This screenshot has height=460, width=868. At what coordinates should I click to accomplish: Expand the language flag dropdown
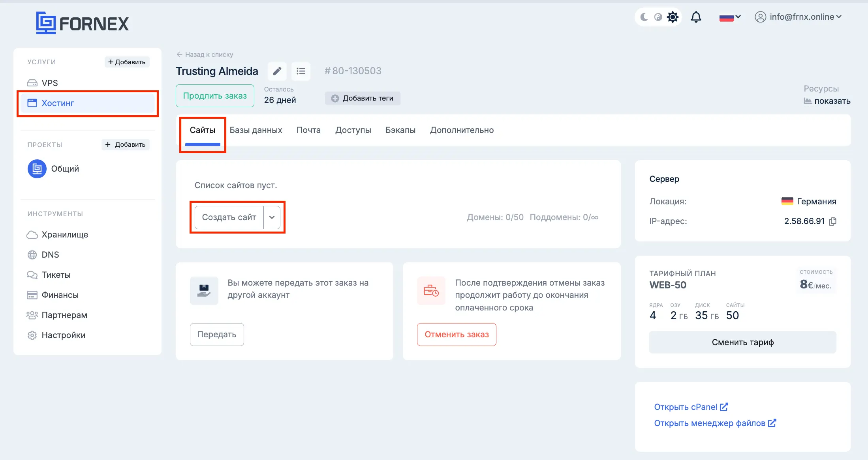730,17
